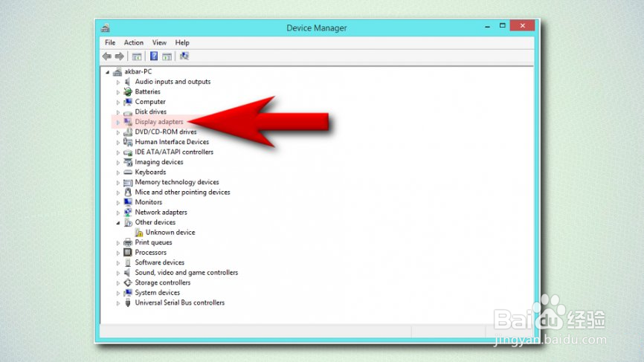This screenshot has width=644, height=362.
Task: Select the Print queues label
Action: click(154, 242)
